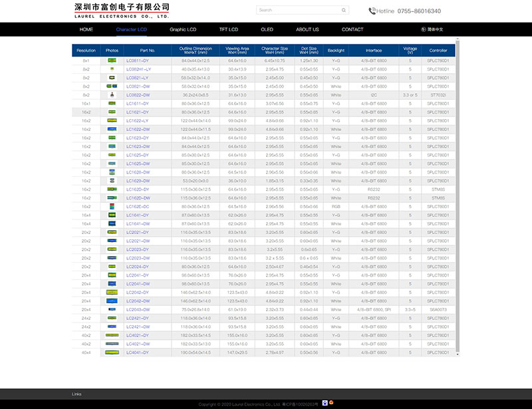
Task: Open the Graphic LCD menu
Action: [x=183, y=30]
